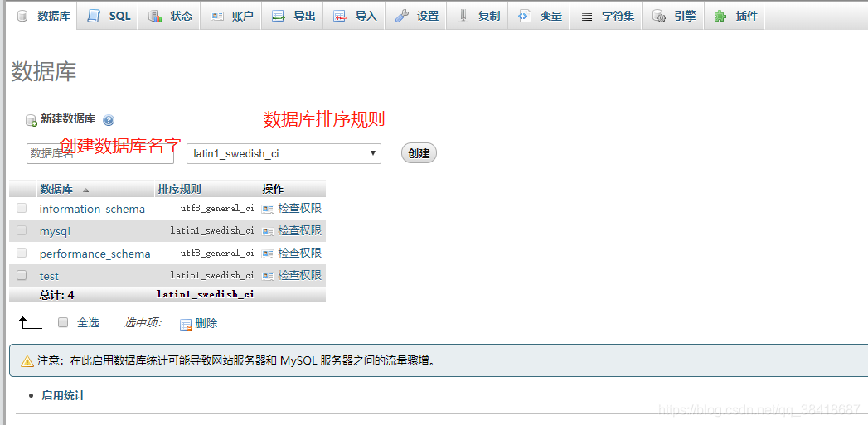This screenshot has height=425, width=868.
Task: Sort by the 数据库 column header
Action: (x=56, y=189)
